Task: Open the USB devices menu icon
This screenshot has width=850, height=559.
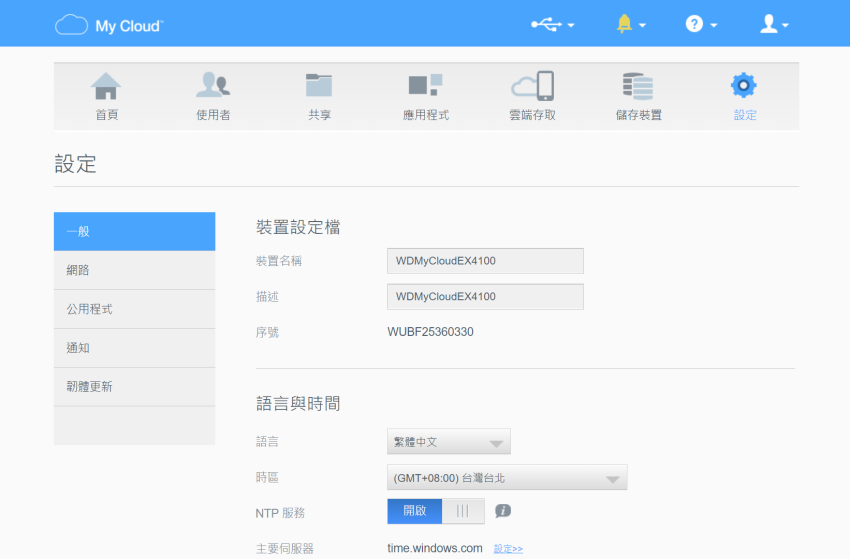Action: click(x=546, y=24)
